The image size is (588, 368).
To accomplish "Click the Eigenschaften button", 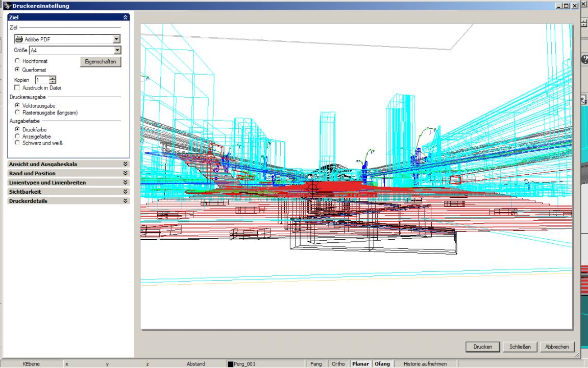I will click(101, 62).
